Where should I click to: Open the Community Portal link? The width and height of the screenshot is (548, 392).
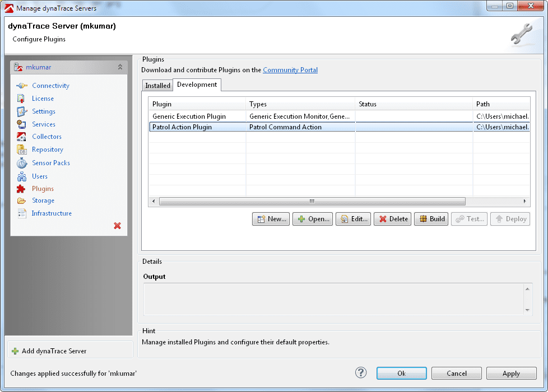[290, 70]
